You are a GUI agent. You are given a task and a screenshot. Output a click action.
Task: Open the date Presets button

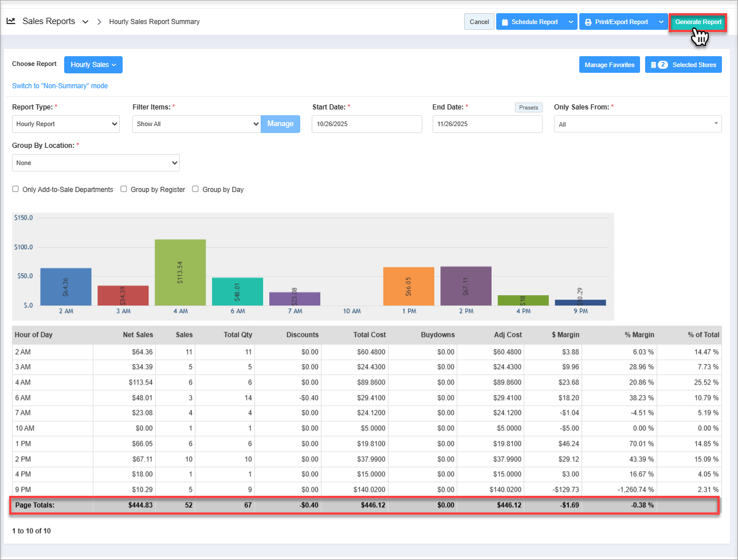coord(528,107)
